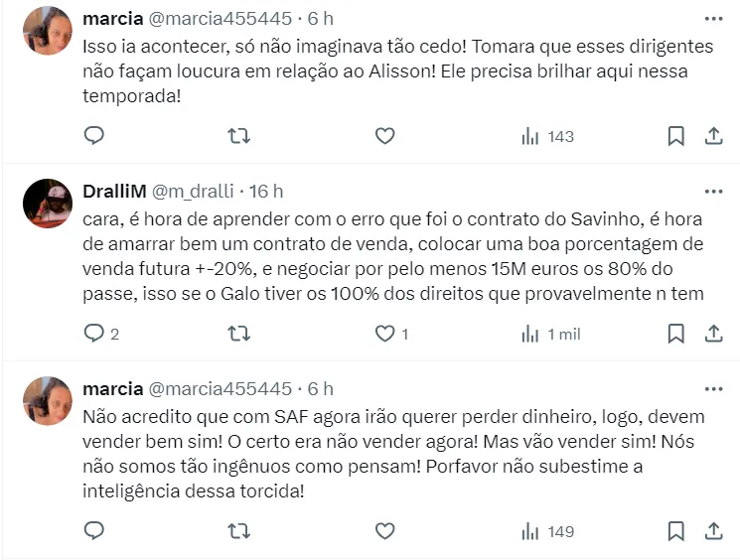Image resolution: width=740 pixels, height=560 pixels.
Task: Bookmark marcia's tweet about Alisson
Action: pyautogui.click(x=675, y=136)
